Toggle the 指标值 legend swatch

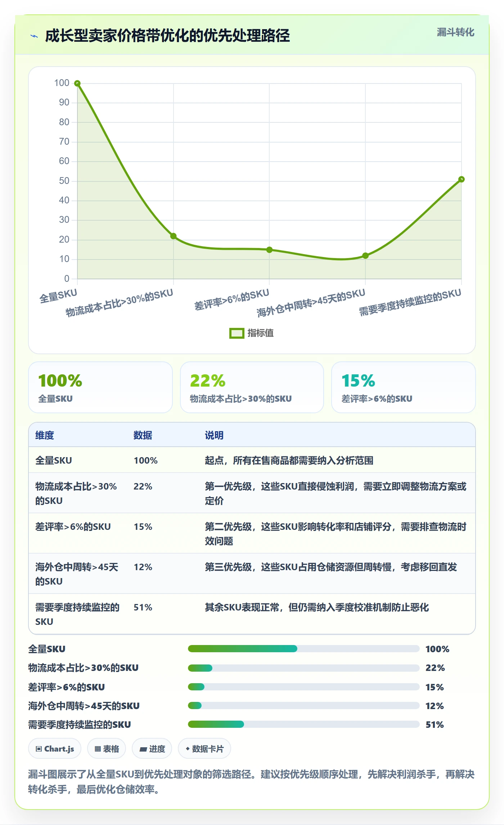237,333
